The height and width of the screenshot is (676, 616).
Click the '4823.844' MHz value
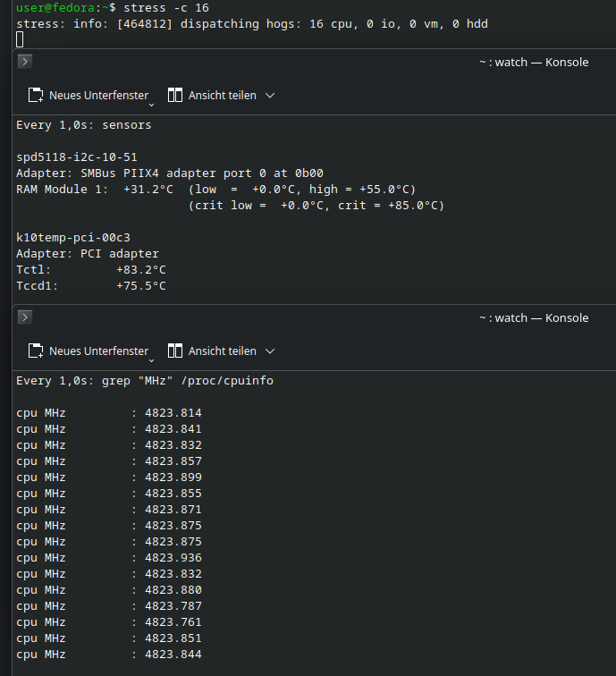pos(173,655)
